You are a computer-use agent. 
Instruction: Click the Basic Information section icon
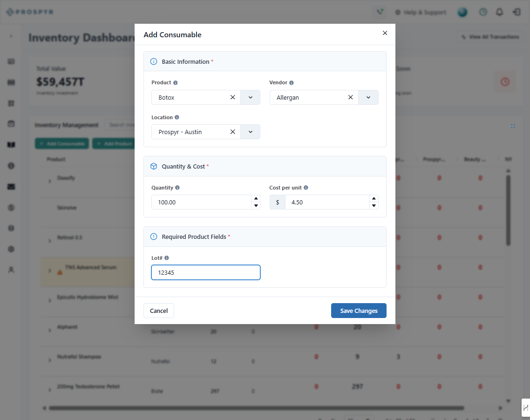coord(153,61)
